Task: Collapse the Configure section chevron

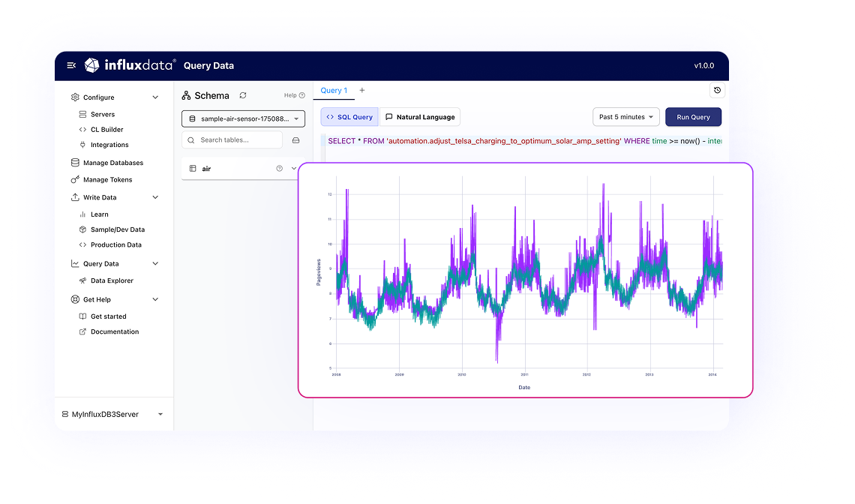Action: [155, 97]
